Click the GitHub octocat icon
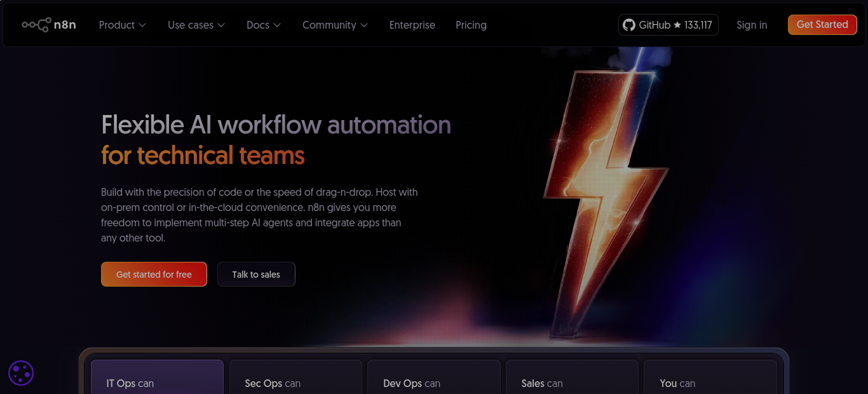Screen dimensions: 868x394 coord(629,25)
